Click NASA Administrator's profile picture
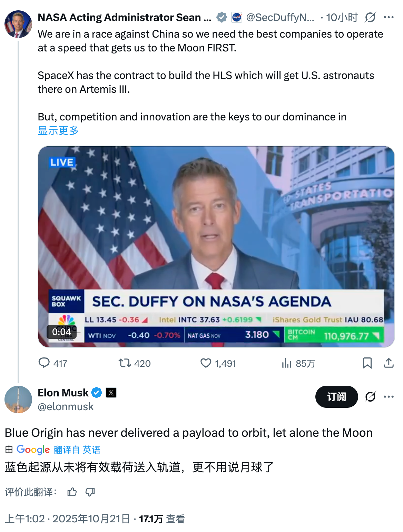The width and height of the screenshot is (403, 532). click(x=18, y=24)
